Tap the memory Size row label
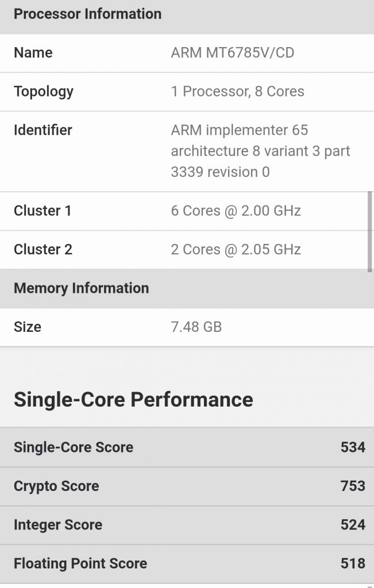The image size is (374, 588). [28, 327]
